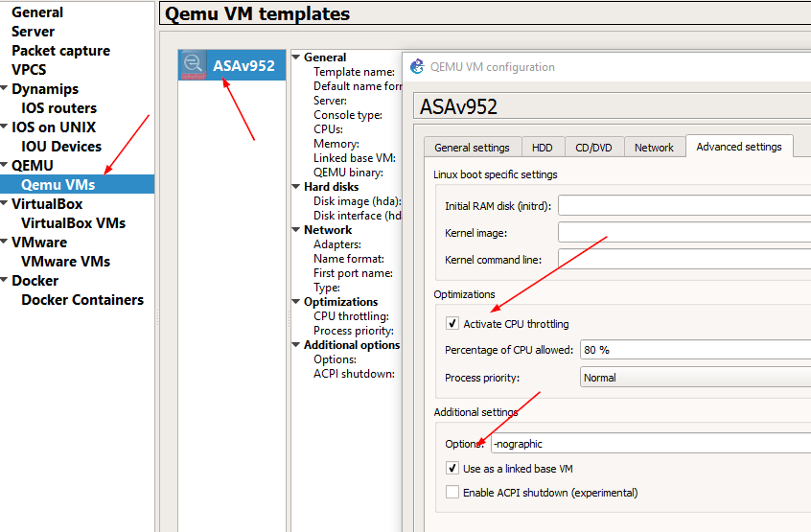Open the Process priority dropdown
Screen dimensions: 811x532
(x=695, y=378)
